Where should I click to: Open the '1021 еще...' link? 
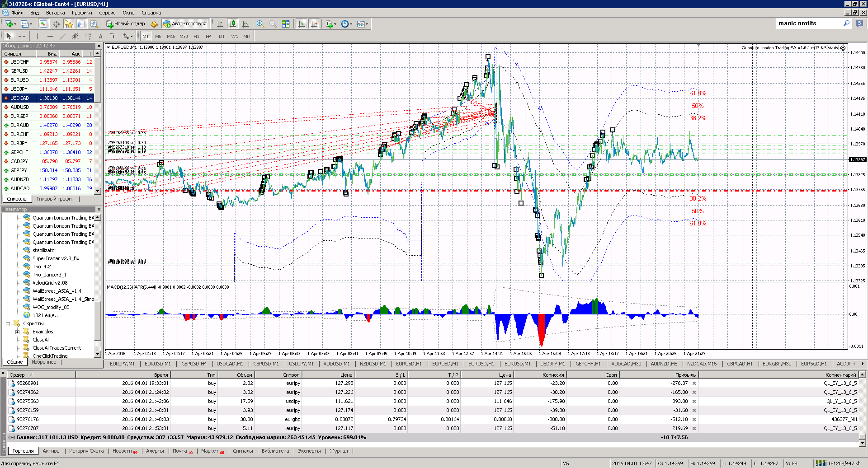click(46, 315)
